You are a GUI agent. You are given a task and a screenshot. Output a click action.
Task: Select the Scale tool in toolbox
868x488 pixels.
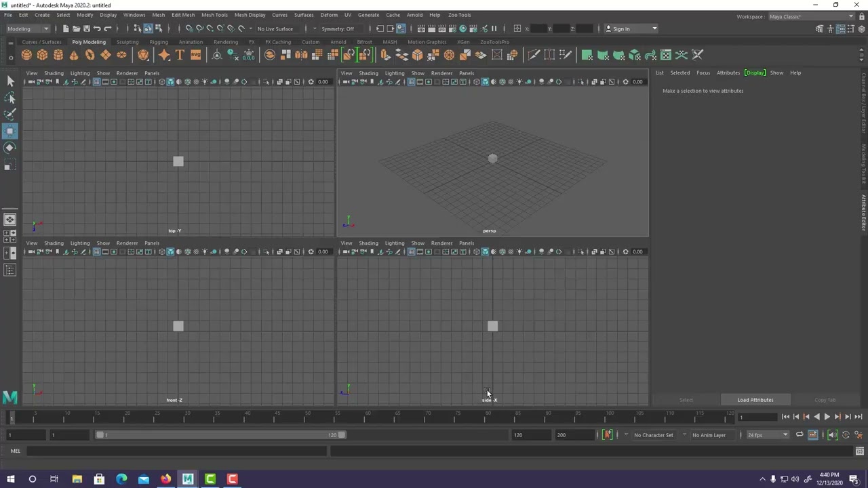click(10, 164)
